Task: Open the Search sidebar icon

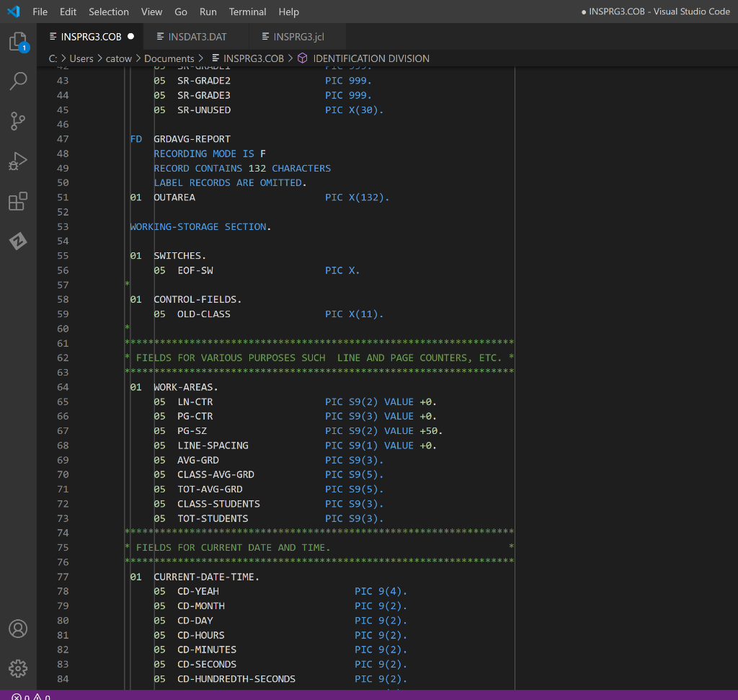Action: tap(18, 81)
